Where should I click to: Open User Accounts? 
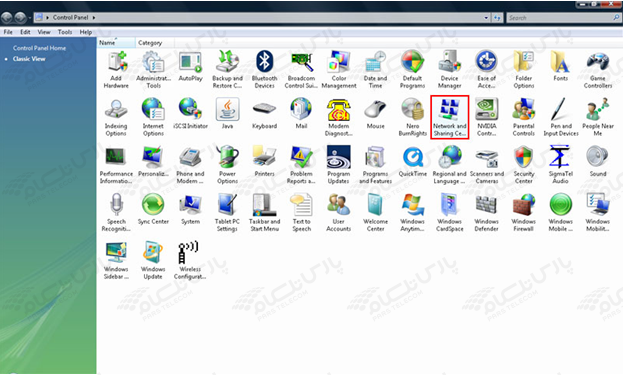(339, 213)
